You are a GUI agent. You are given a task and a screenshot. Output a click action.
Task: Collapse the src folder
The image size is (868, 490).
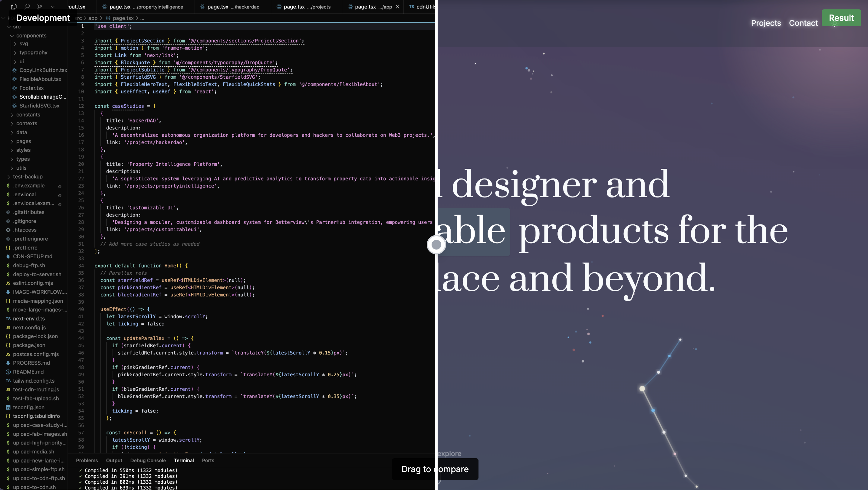(x=9, y=27)
